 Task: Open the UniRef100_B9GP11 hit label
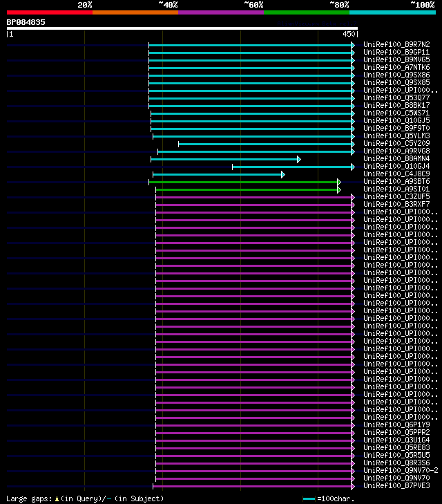(x=396, y=52)
